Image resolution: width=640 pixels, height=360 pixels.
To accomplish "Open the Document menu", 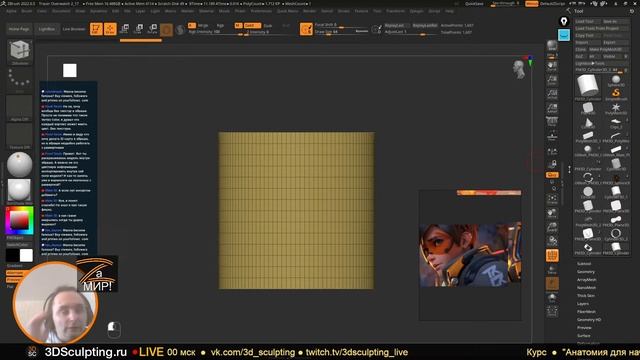I will (x=61, y=11).
